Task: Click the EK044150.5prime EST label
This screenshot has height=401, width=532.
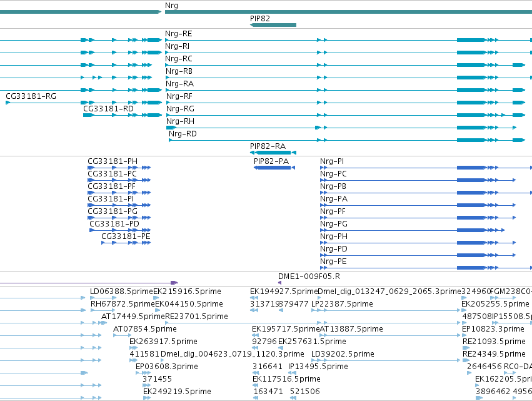Action: click(x=189, y=304)
